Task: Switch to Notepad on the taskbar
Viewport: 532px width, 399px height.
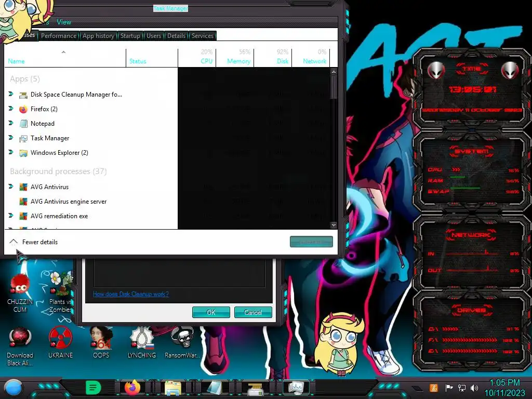Action: click(x=214, y=388)
